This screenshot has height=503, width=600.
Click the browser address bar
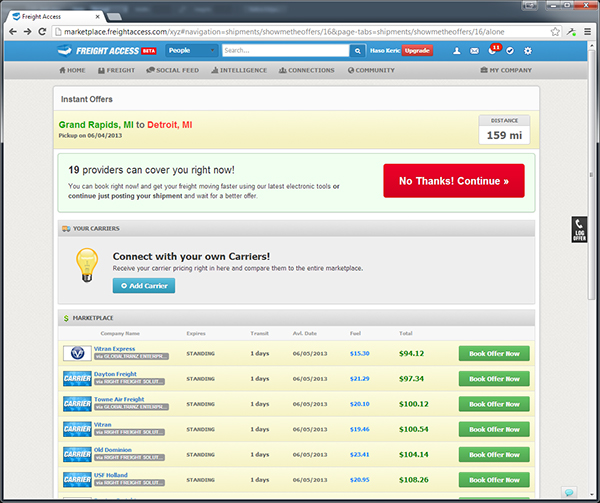(x=301, y=32)
